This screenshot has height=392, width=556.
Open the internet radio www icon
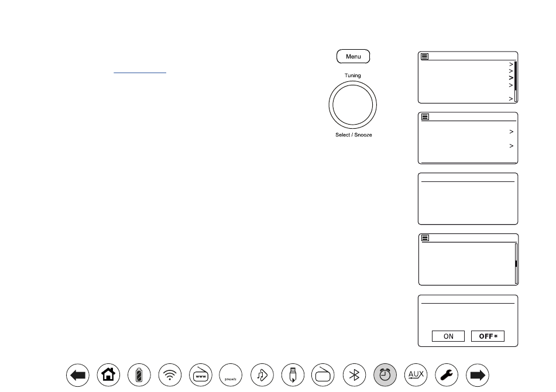pos(201,375)
